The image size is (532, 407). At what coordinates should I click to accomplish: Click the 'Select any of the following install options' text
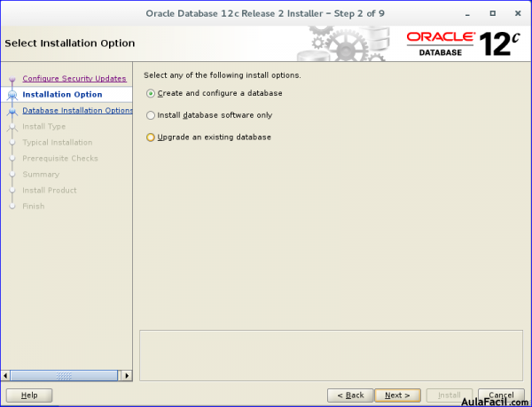click(223, 75)
